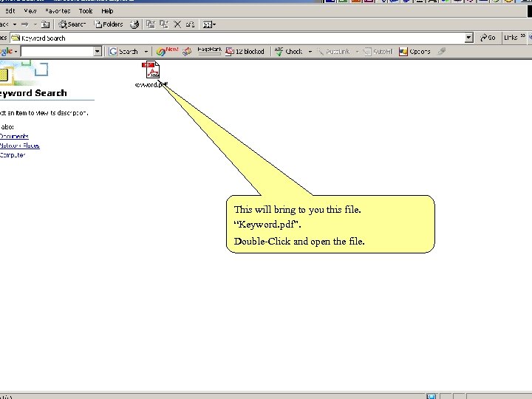Image resolution: width=532 pixels, height=399 pixels.
Task: Select the keyword.pdf file icon
Action: pyautogui.click(x=151, y=70)
